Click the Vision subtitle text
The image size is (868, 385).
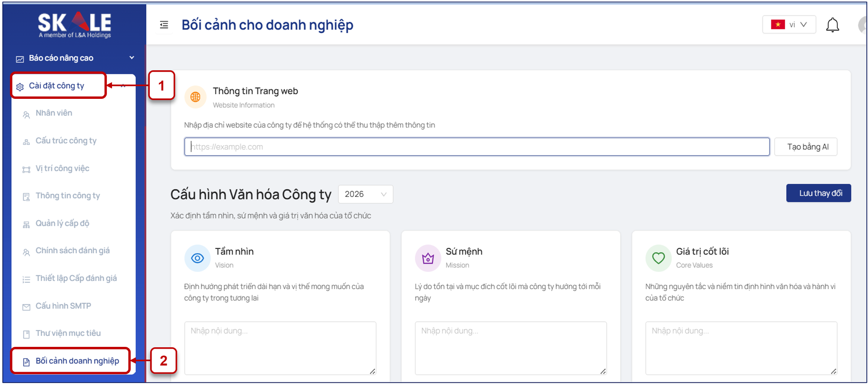pyautogui.click(x=224, y=265)
